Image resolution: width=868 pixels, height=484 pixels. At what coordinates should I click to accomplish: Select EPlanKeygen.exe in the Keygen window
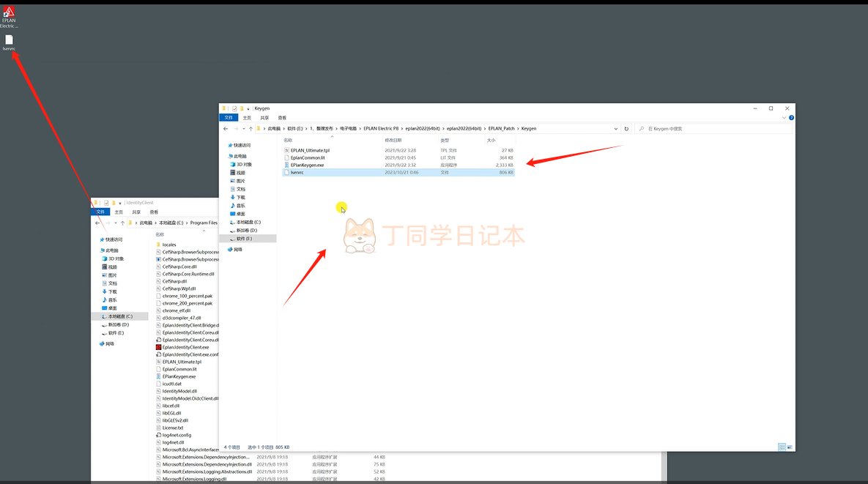(x=307, y=165)
